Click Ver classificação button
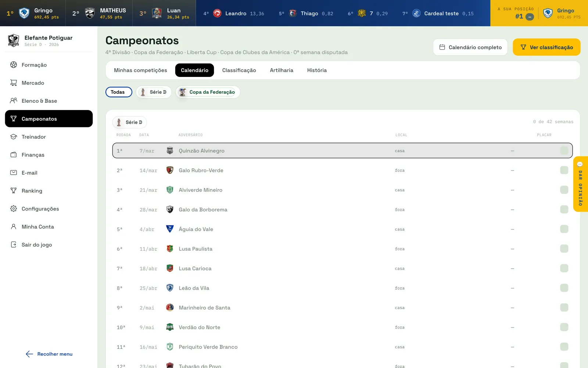 click(x=546, y=47)
